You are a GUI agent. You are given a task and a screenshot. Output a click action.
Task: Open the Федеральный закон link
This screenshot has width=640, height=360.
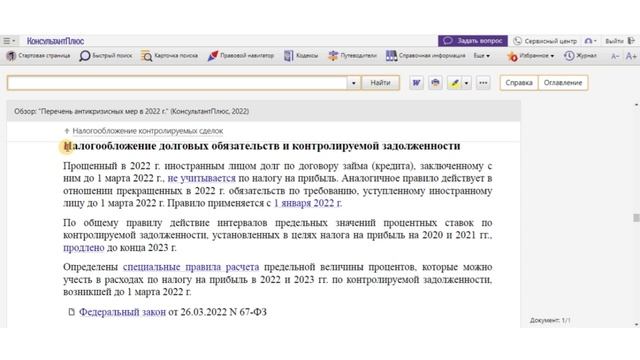122,312
